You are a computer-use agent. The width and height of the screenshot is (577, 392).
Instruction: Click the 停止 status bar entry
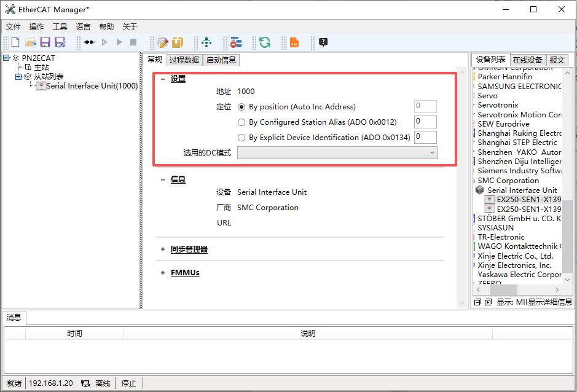[x=128, y=383]
